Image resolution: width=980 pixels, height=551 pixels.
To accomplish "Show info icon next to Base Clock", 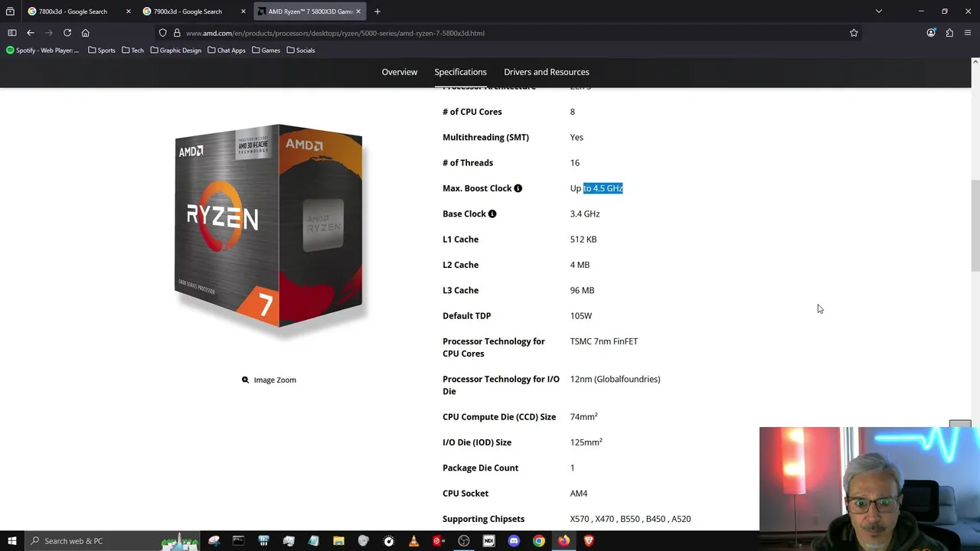I will click(492, 214).
